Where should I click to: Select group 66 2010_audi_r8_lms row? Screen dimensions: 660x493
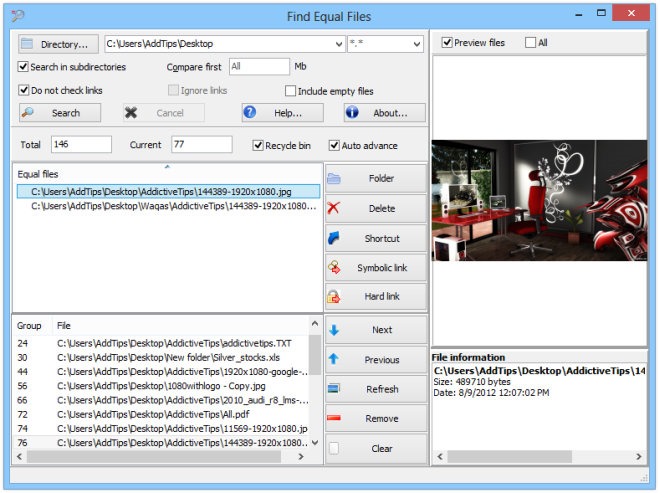162,400
